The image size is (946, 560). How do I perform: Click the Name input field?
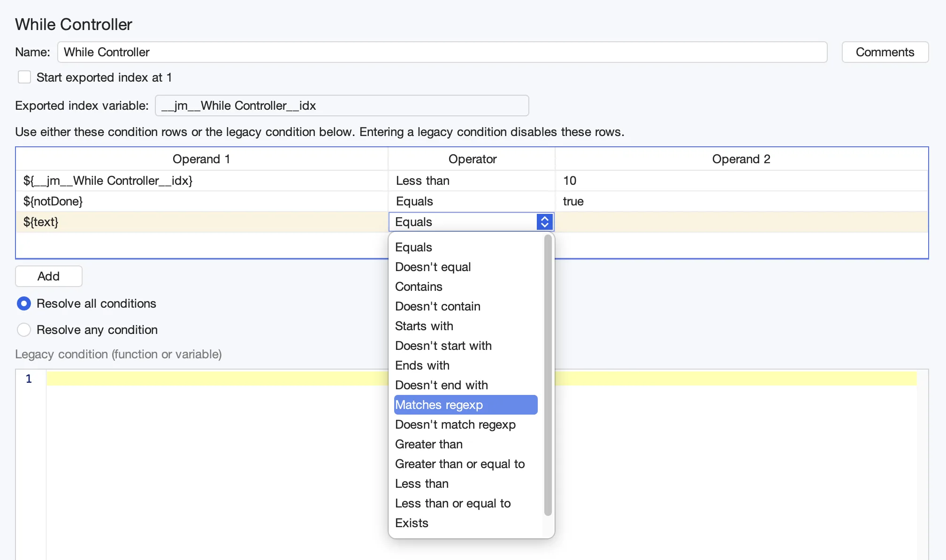[442, 52]
